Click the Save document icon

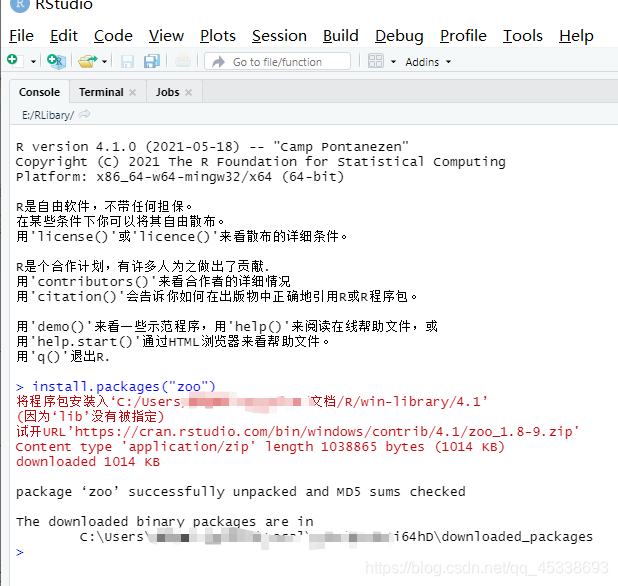pos(127,61)
